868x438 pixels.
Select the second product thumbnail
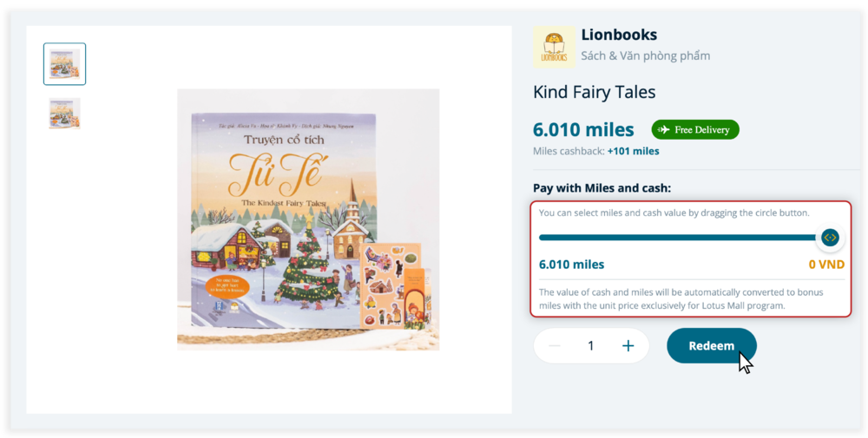(64, 114)
